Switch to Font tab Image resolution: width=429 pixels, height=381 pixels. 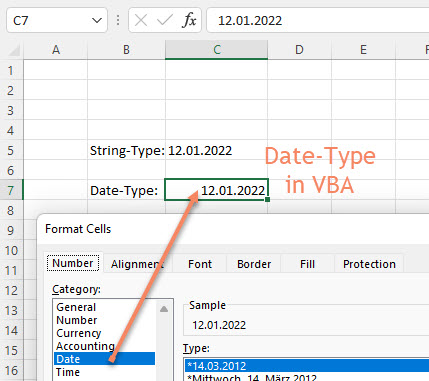pos(200,264)
